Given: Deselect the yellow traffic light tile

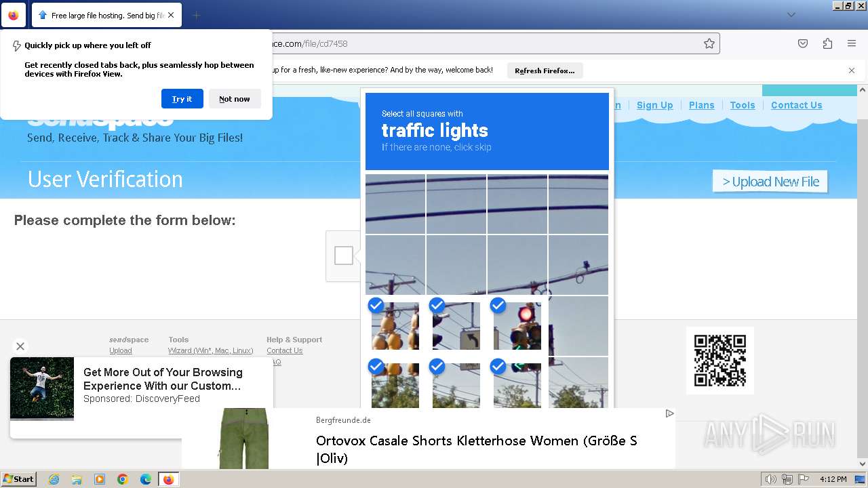Looking at the screenshot, I should tap(395, 326).
